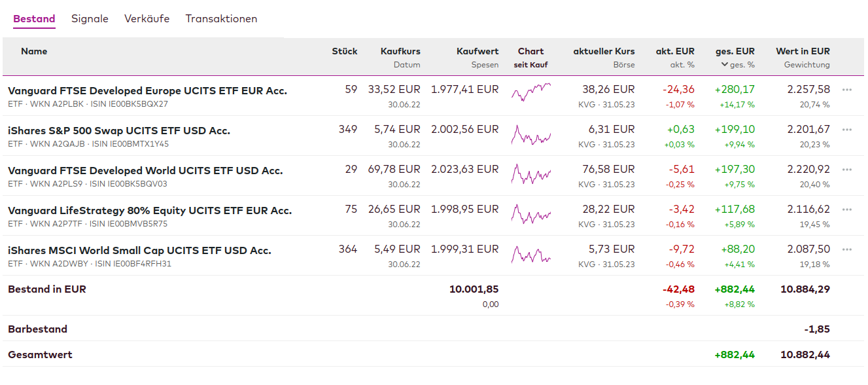Select the Bestand tab
The height and width of the screenshot is (385, 868).
[34, 19]
